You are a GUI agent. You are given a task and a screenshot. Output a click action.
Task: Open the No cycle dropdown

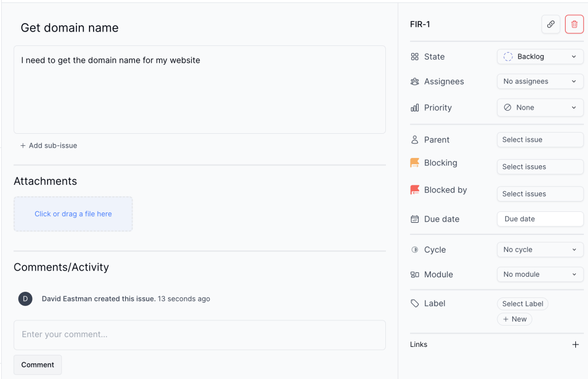(x=540, y=250)
